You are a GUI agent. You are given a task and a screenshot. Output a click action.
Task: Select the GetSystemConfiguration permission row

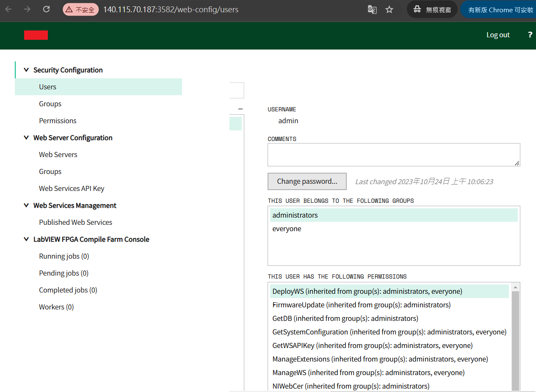click(390, 332)
